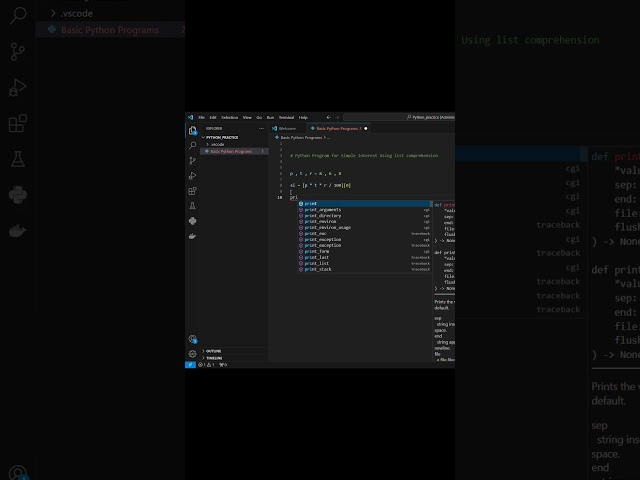Select Basic Python Programs file in Explorer
Viewport: 640px width, 480px height.
click(x=234, y=151)
